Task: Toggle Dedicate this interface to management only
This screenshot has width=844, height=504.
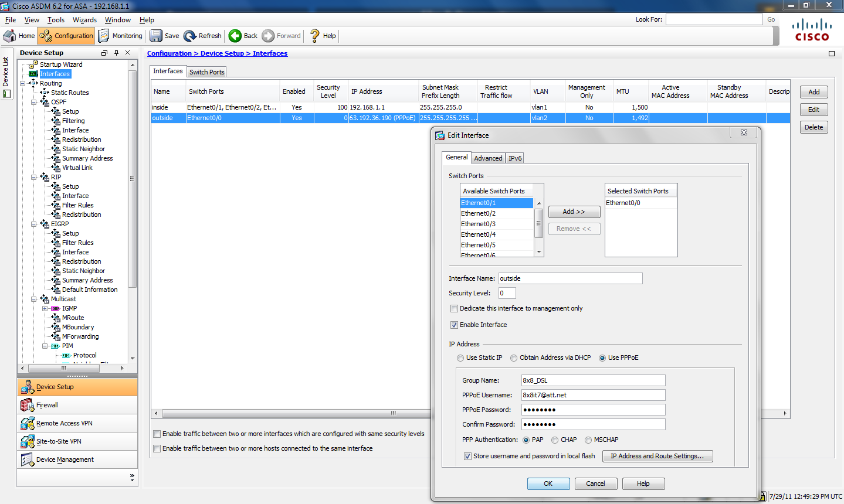Action: coord(454,308)
